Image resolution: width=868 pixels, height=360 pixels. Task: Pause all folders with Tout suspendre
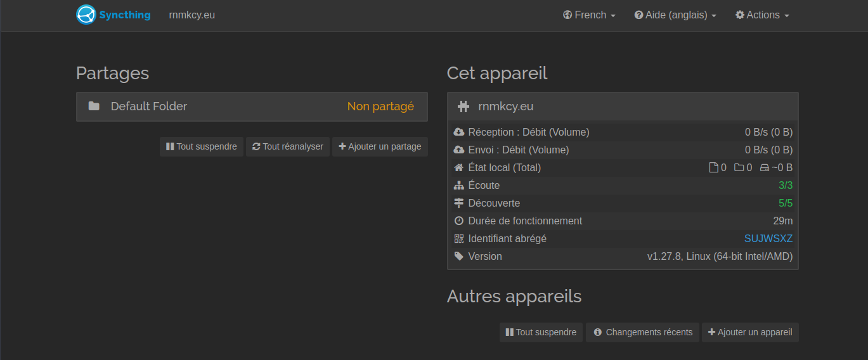point(202,146)
